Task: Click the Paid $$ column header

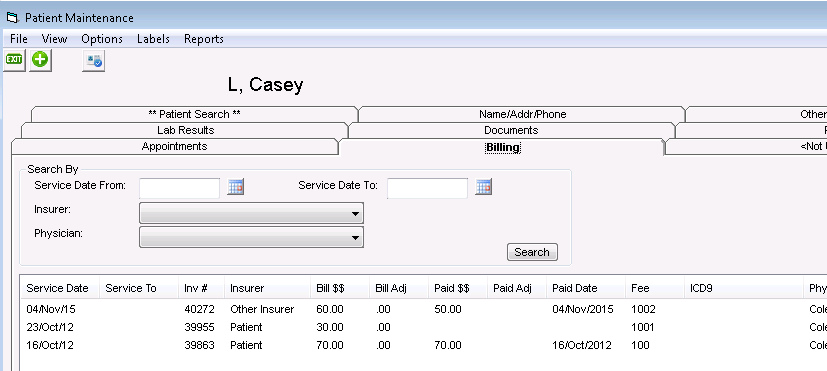Action: point(458,288)
